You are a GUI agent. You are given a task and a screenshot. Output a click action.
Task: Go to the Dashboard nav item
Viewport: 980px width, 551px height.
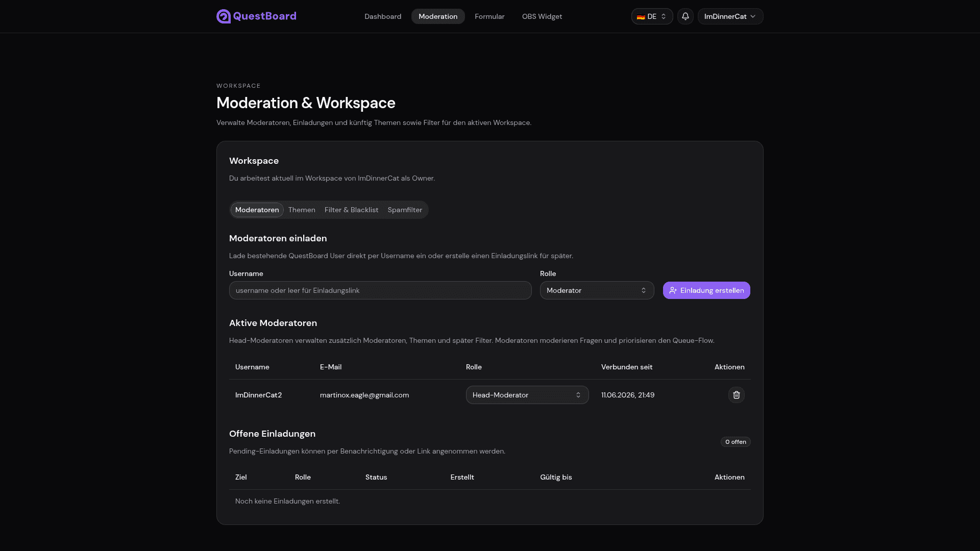click(x=383, y=16)
